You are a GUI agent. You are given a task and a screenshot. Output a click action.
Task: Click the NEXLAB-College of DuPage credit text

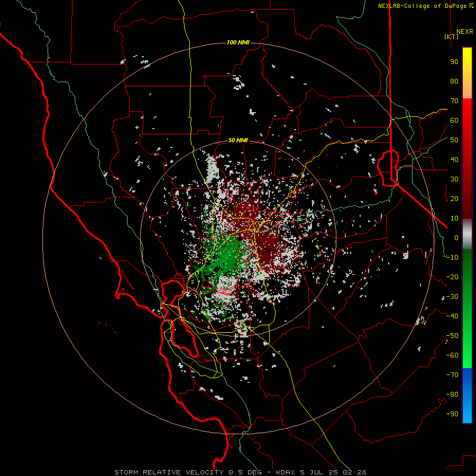[425, 6]
